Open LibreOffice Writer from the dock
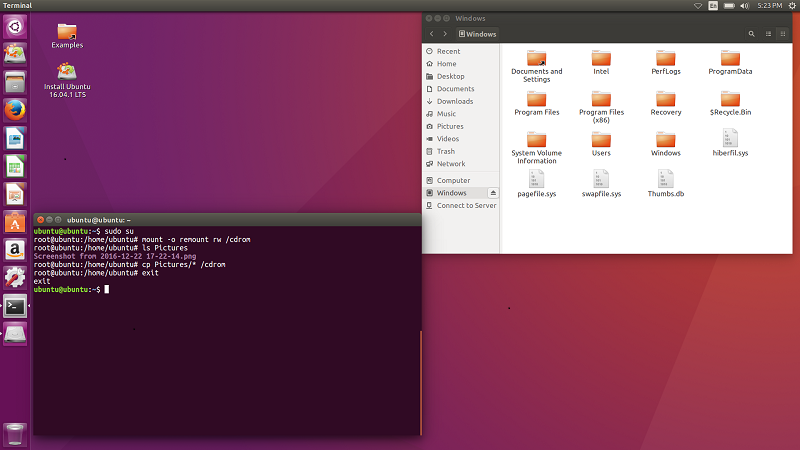Image resolution: width=800 pixels, height=450 pixels. pyautogui.click(x=15, y=138)
